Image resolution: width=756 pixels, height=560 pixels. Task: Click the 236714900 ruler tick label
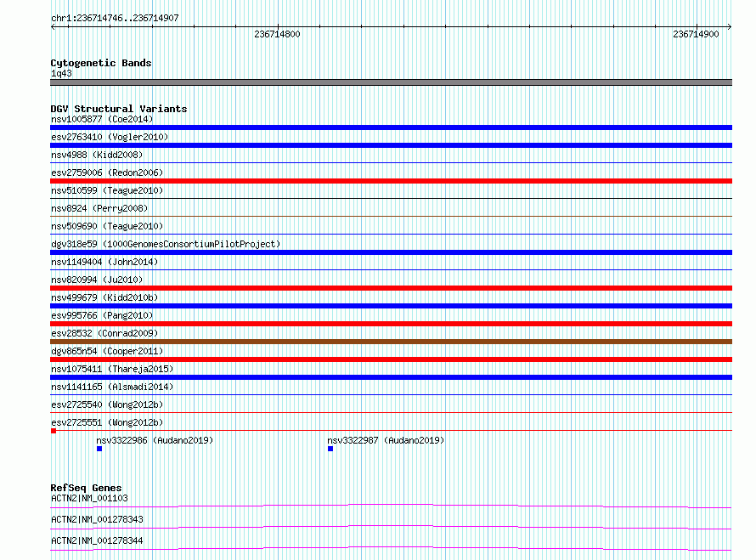click(x=696, y=34)
